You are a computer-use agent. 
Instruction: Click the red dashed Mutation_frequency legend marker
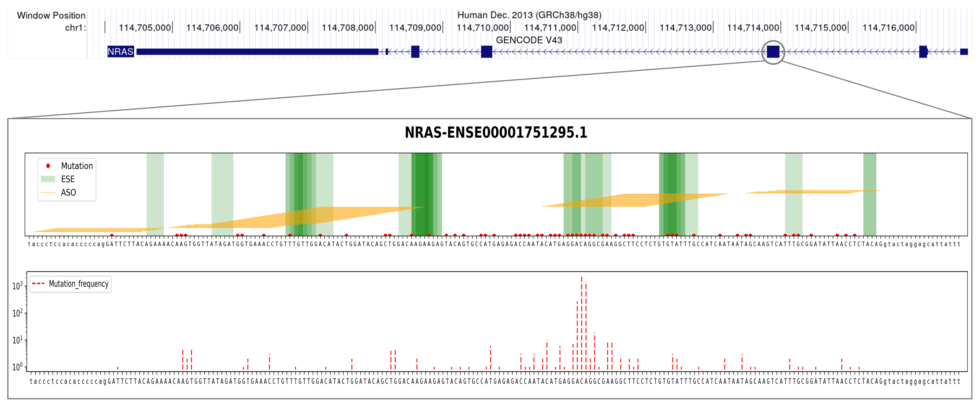[x=38, y=284]
